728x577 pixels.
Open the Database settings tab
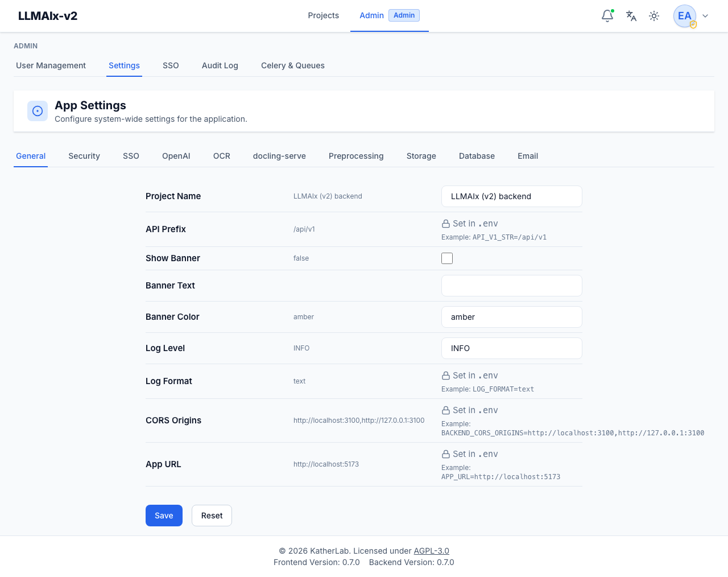(x=477, y=156)
